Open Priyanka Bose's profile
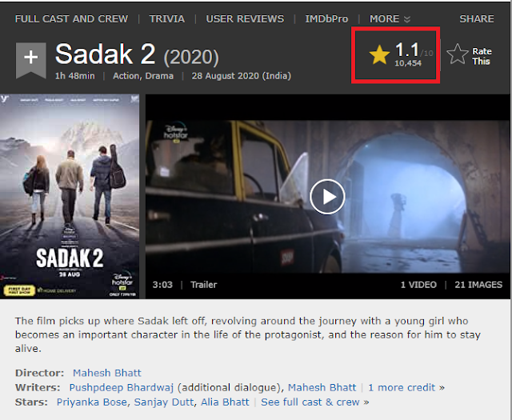512x420 pixels. pyautogui.click(x=92, y=402)
